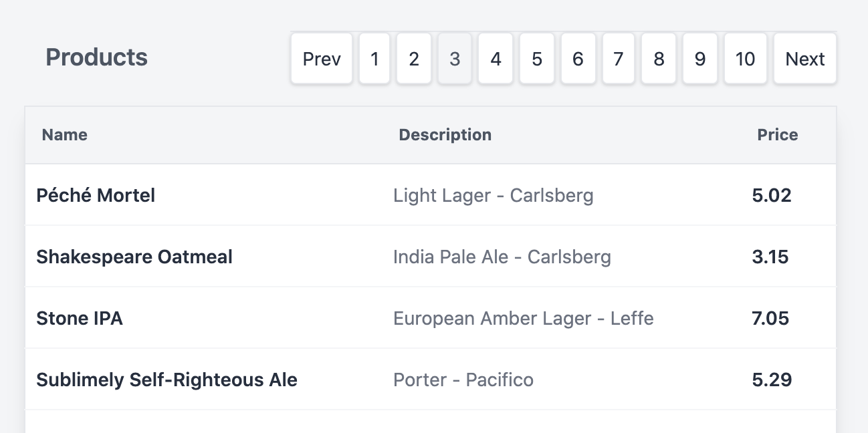Open Sublimely Self-Righteous Ale entry
Viewport: 868px width, 433px height.
(431, 380)
